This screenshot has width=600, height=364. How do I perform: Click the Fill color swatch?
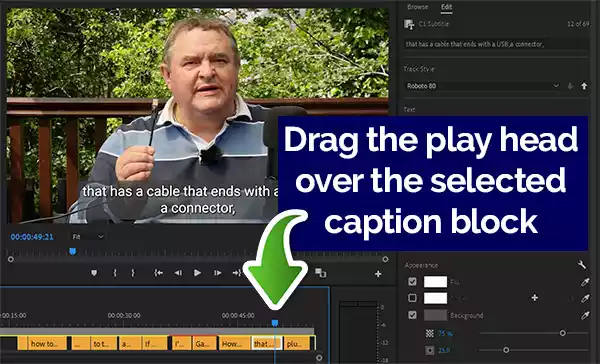point(435,282)
